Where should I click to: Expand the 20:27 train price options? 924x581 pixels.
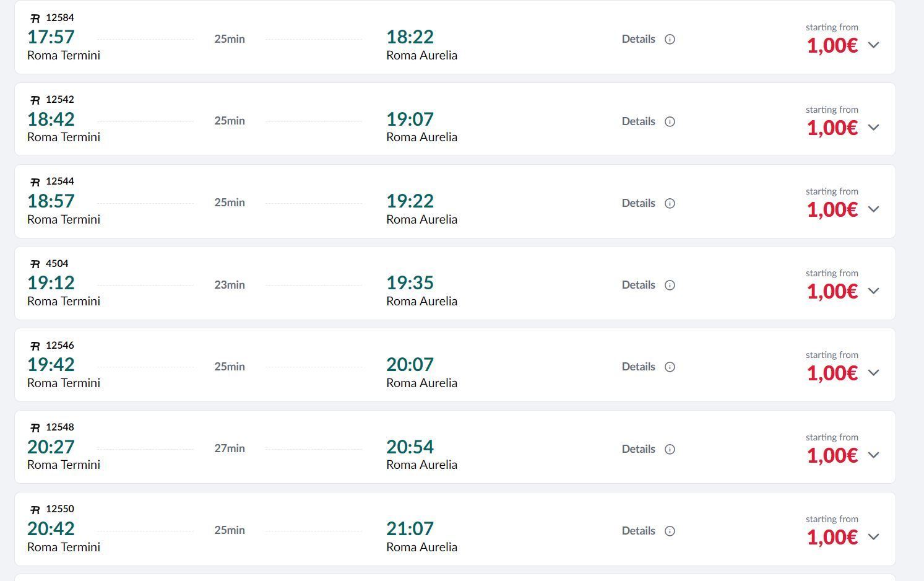(873, 455)
